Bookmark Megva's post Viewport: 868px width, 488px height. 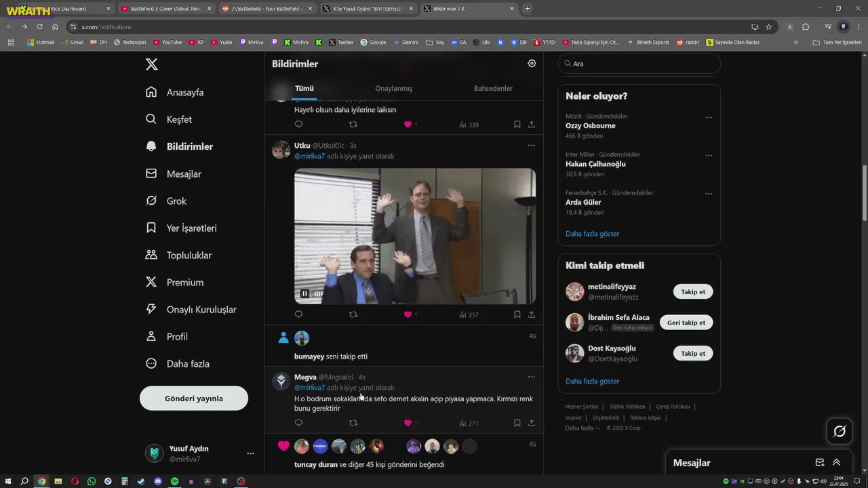(517, 423)
